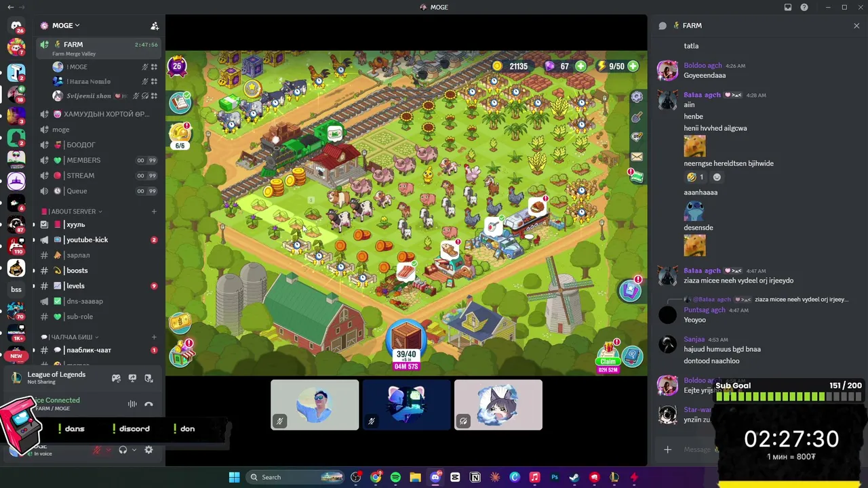Open Sanjaa username profile
The image size is (868, 488).
pyautogui.click(x=694, y=340)
